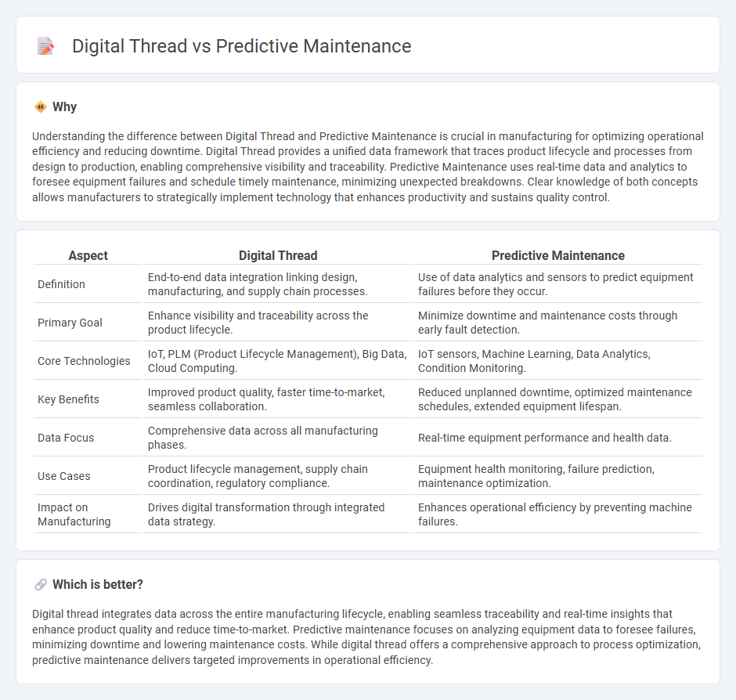Click cell 'Real-time equipment performance and health data'
736x700 pixels.
coord(558,438)
